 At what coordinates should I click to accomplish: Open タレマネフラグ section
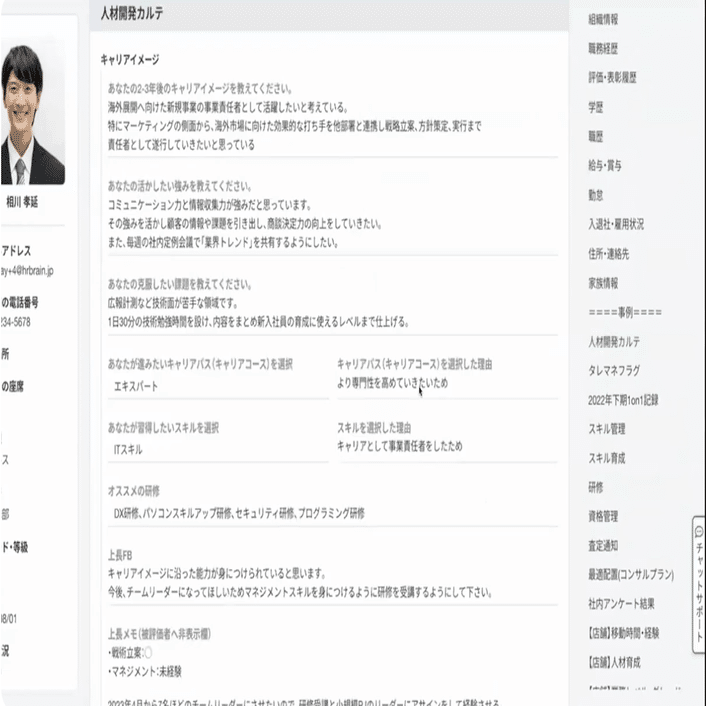614,371
